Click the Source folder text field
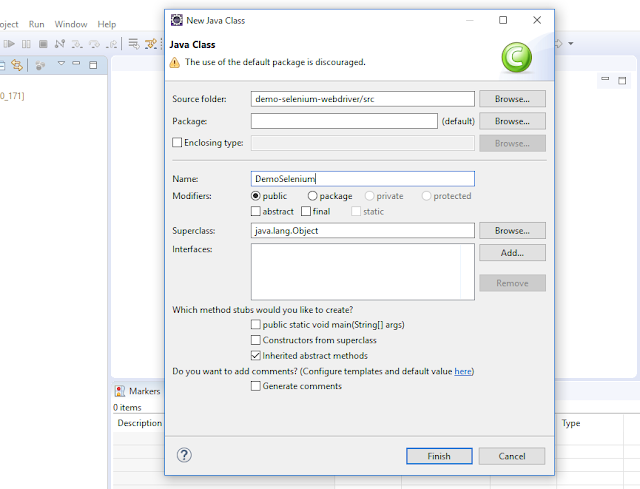This screenshot has height=489, width=640. (363, 99)
